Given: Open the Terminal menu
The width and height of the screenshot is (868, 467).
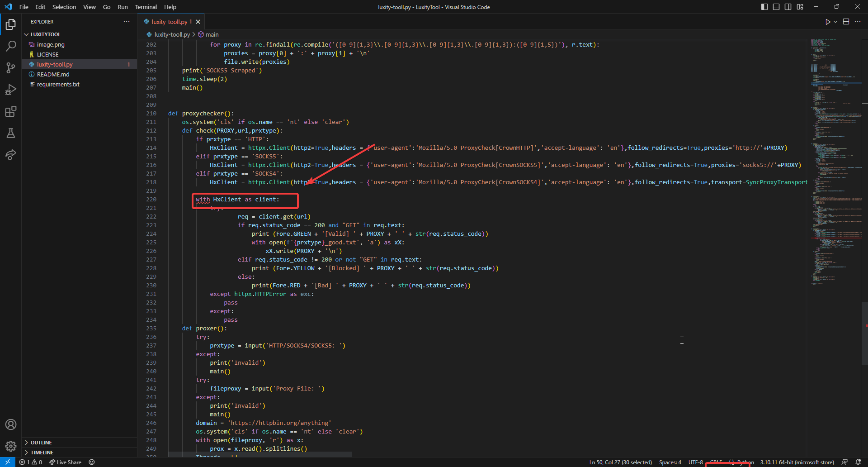Looking at the screenshot, I should pos(146,7).
